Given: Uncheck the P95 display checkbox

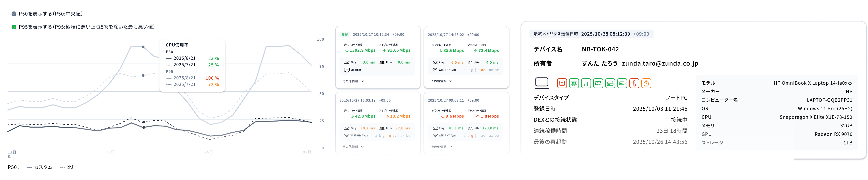Looking at the screenshot, I should pos(14,27).
